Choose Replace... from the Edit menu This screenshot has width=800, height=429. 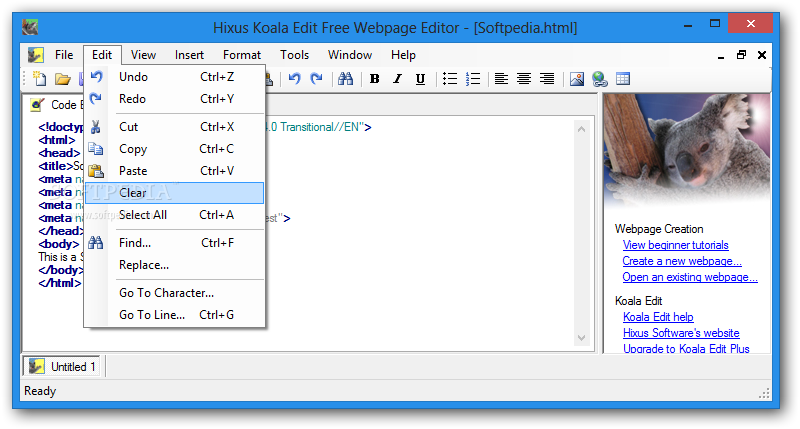pos(174,265)
